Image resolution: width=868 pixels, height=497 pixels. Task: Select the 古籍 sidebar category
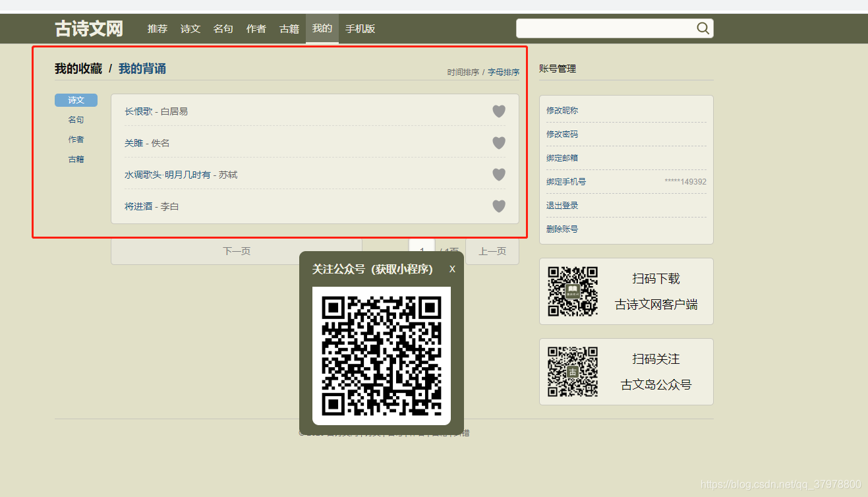point(76,160)
